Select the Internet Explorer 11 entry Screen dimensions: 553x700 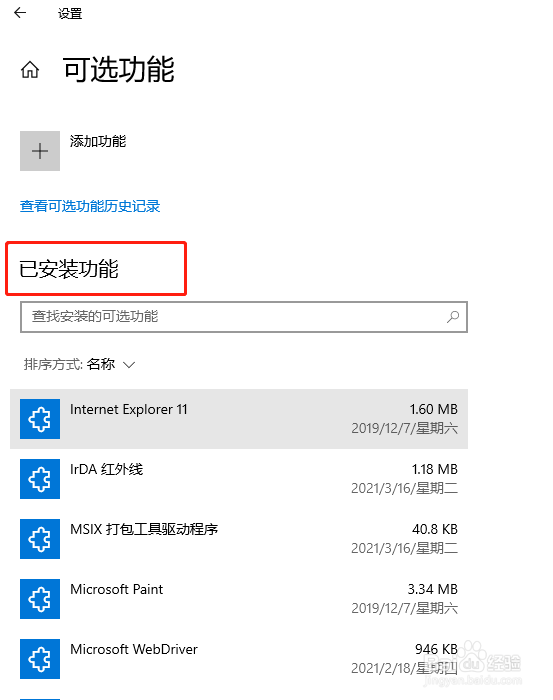[239, 419]
